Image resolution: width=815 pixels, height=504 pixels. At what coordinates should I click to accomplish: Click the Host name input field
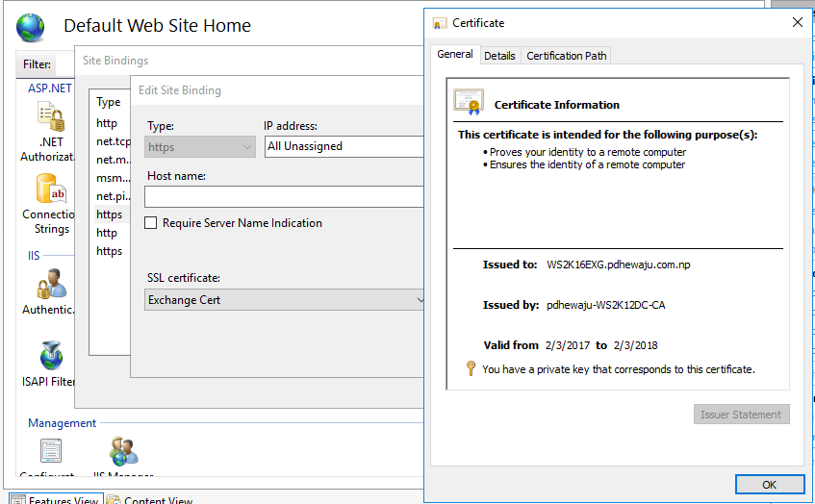click(x=284, y=197)
